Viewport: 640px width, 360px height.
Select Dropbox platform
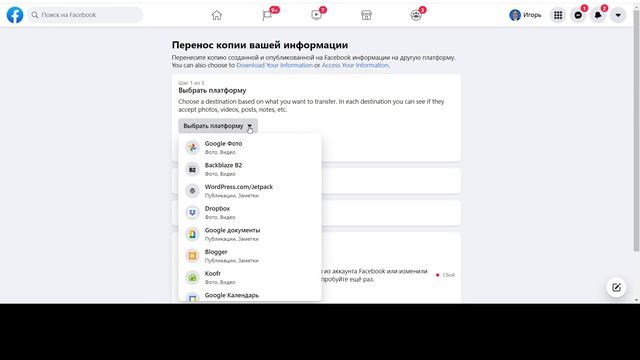coord(250,212)
